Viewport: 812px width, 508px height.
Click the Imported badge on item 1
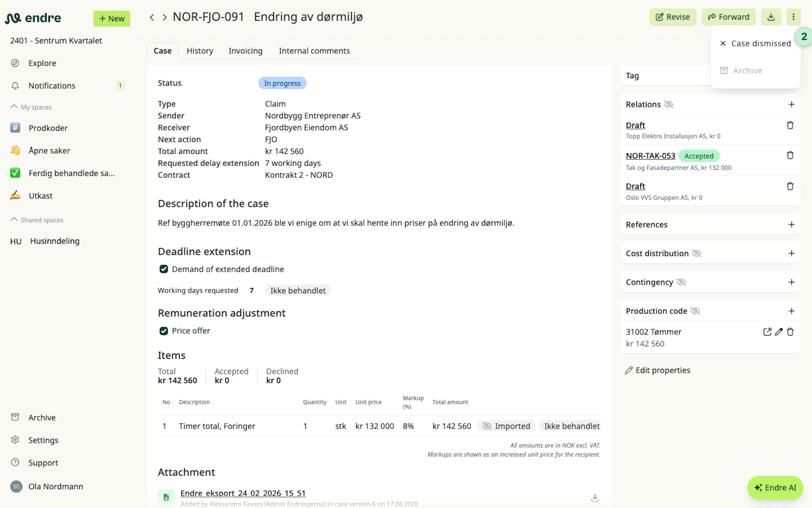tap(506, 426)
